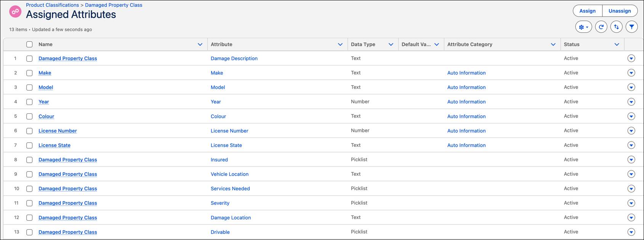Open the Make name link

[x=45, y=73]
